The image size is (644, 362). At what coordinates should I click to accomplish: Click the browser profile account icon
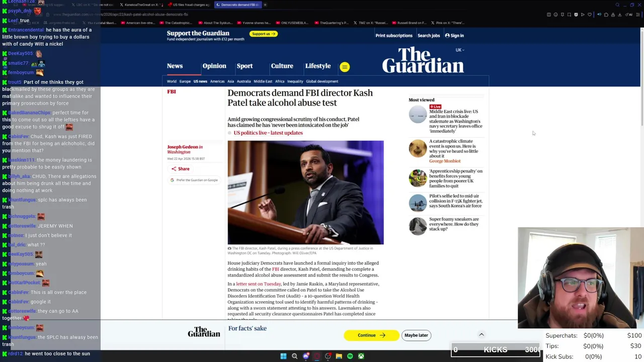[613, 15]
